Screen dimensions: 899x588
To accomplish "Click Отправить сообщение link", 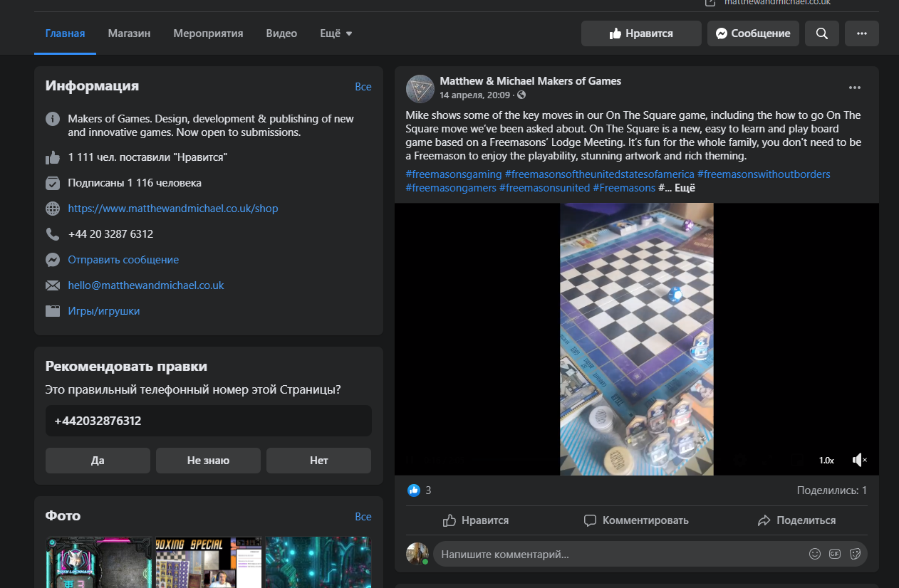I will (123, 260).
